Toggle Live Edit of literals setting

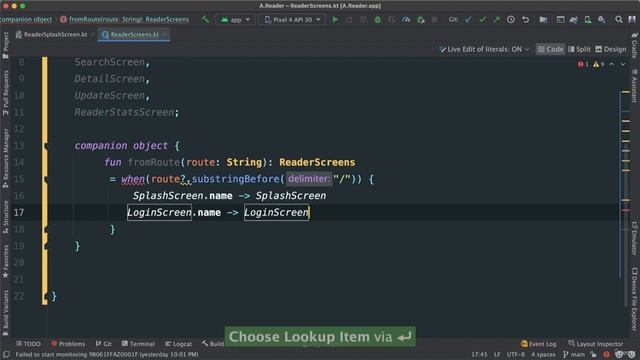coord(484,49)
